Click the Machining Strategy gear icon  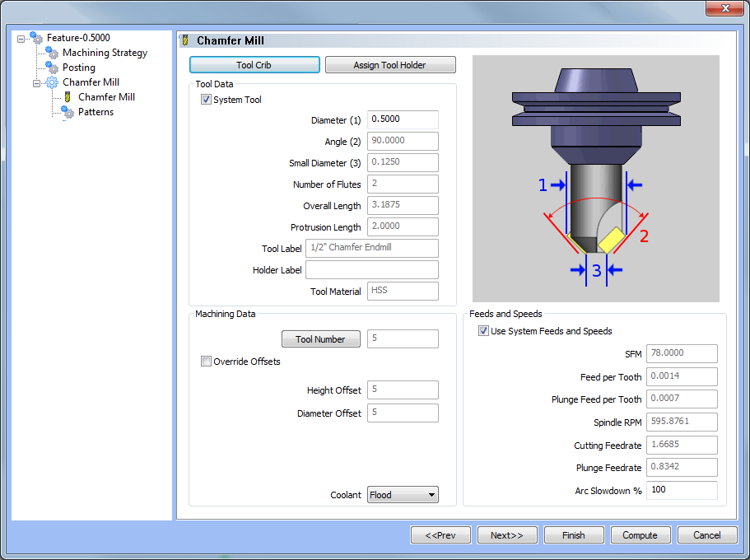coord(52,53)
